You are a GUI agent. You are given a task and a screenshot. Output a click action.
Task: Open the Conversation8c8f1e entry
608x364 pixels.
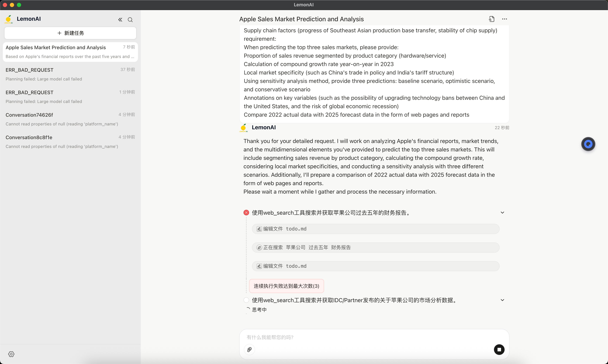(x=70, y=142)
